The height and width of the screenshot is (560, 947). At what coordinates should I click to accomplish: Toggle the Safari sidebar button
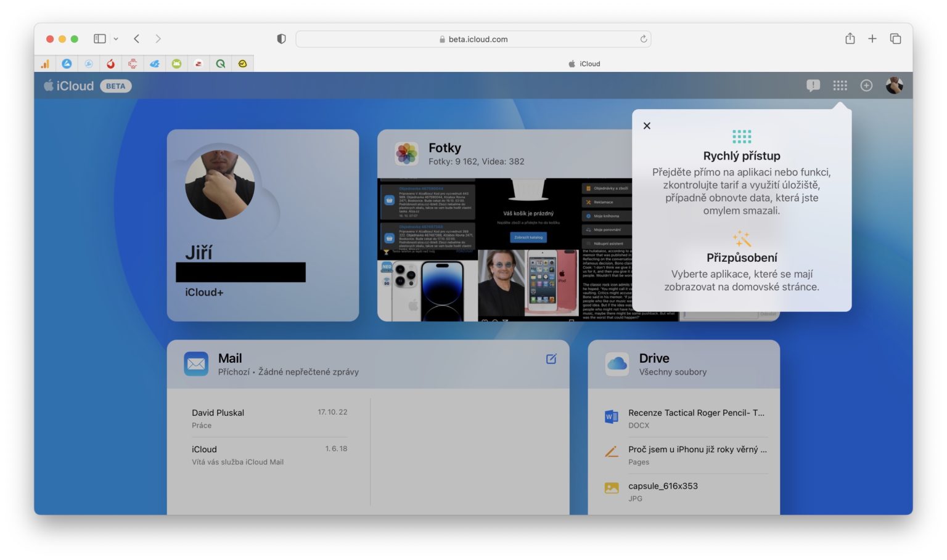click(100, 39)
